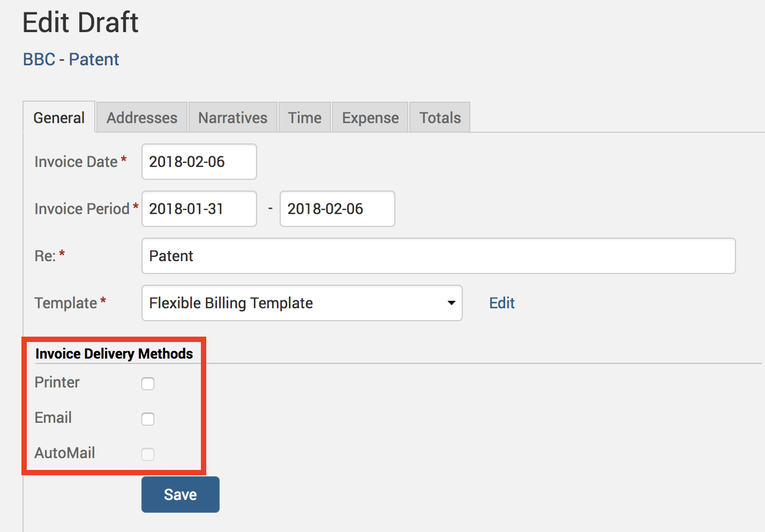Image resolution: width=765 pixels, height=532 pixels.
Task: Select the invoice period start date box
Action: coord(199,209)
